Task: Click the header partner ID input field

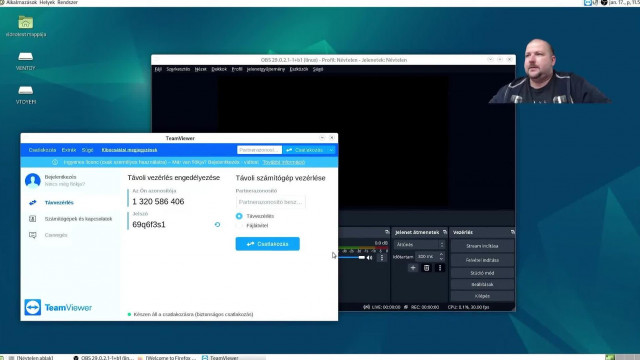Action: (x=259, y=150)
